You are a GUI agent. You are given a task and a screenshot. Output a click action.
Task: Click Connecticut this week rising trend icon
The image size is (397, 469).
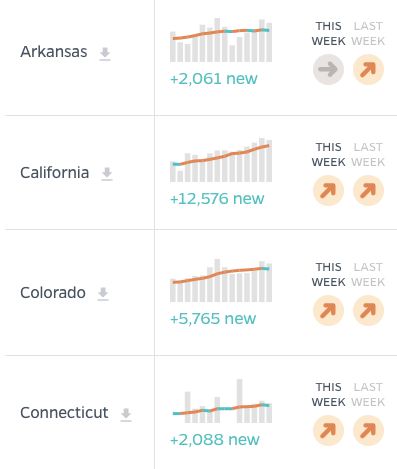328,430
